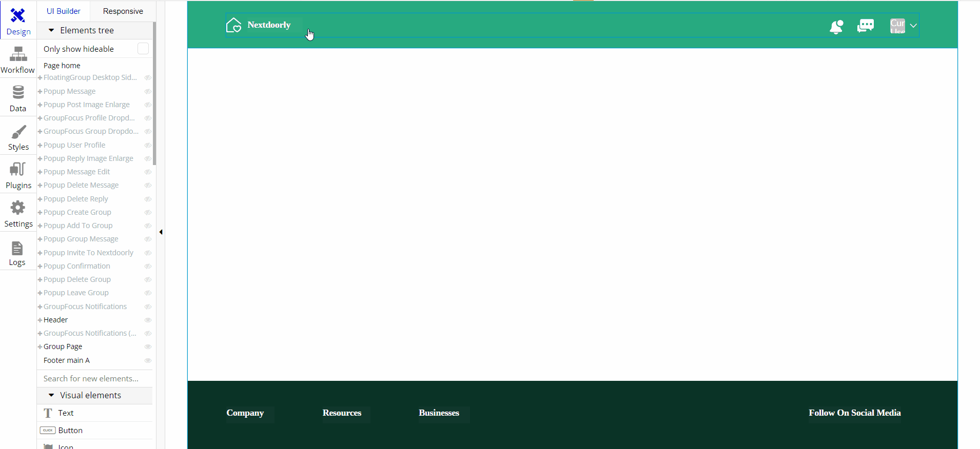Select Popup Reply Image Enlarge item
This screenshot has width=980, height=449.
point(88,158)
